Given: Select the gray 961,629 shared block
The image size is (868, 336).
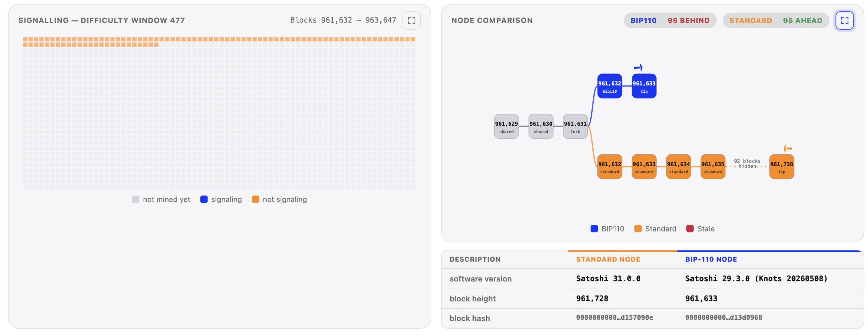Looking at the screenshot, I should point(506,126).
